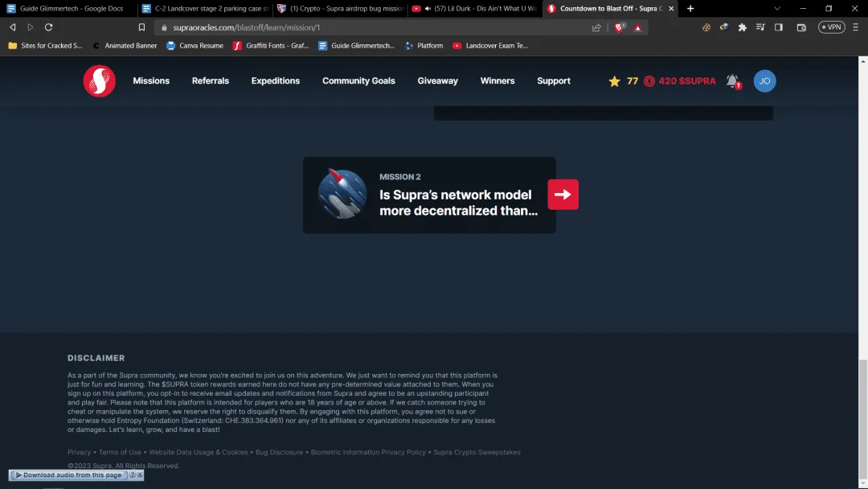
Task: Click the scrollbar up arrow
Action: 863,60
